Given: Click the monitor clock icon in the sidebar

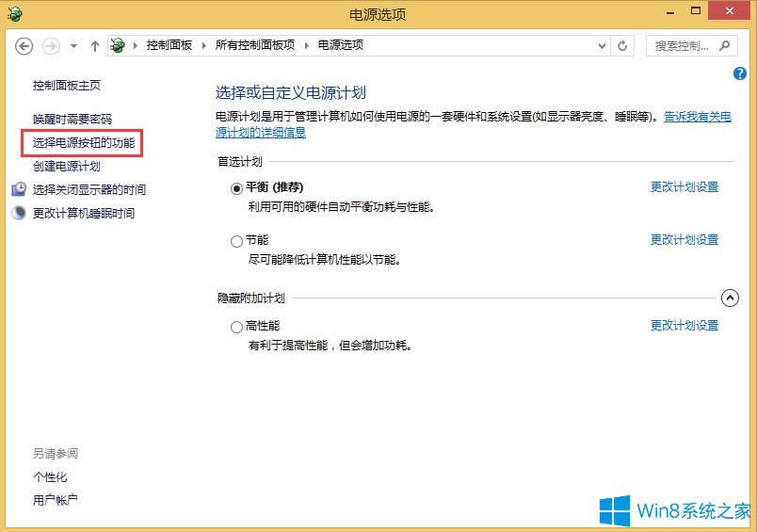Looking at the screenshot, I should [19, 189].
